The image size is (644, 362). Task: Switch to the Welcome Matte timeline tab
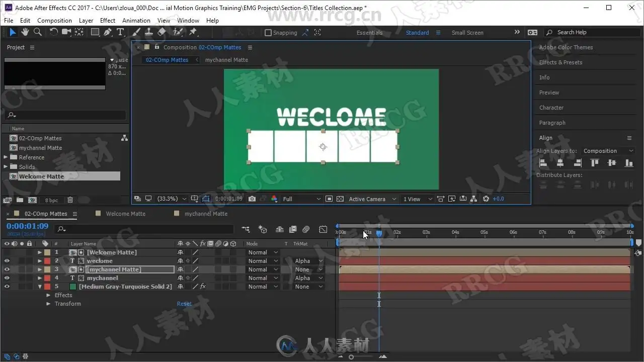click(x=125, y=214)
